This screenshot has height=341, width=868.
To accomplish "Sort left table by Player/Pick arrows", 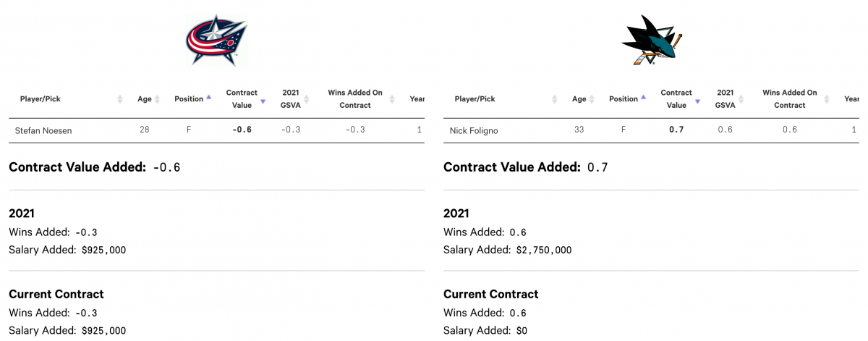I will [x=119, y=99].
